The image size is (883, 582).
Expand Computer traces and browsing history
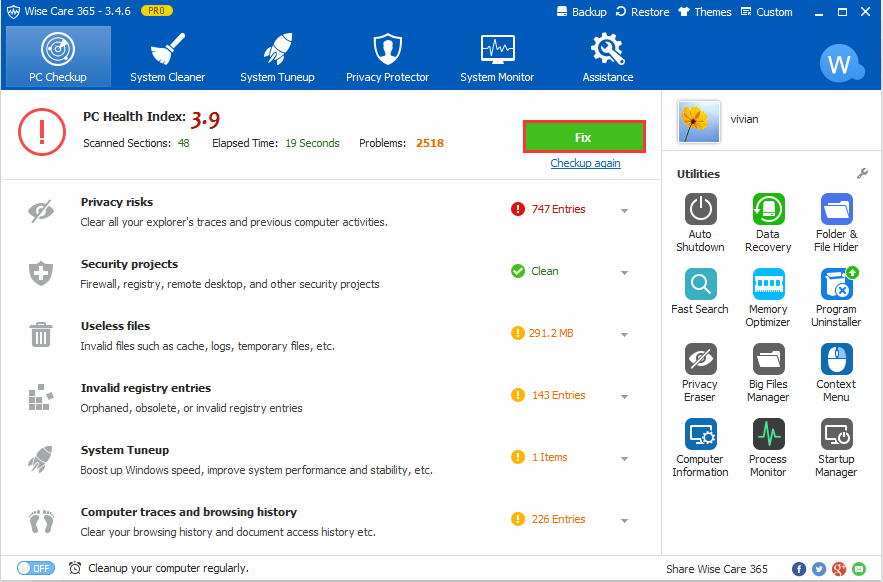[625, 521]
